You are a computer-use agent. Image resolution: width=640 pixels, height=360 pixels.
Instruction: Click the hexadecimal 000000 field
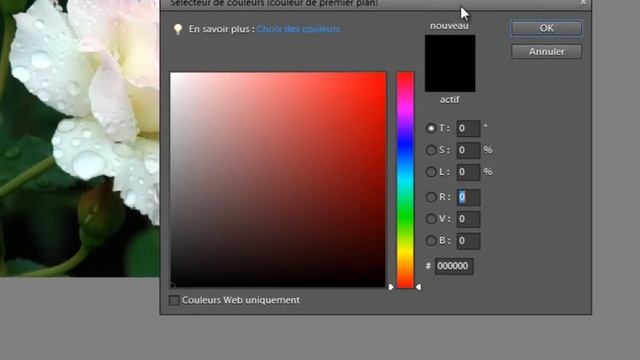pyautogui.click(x=454, y=266)
